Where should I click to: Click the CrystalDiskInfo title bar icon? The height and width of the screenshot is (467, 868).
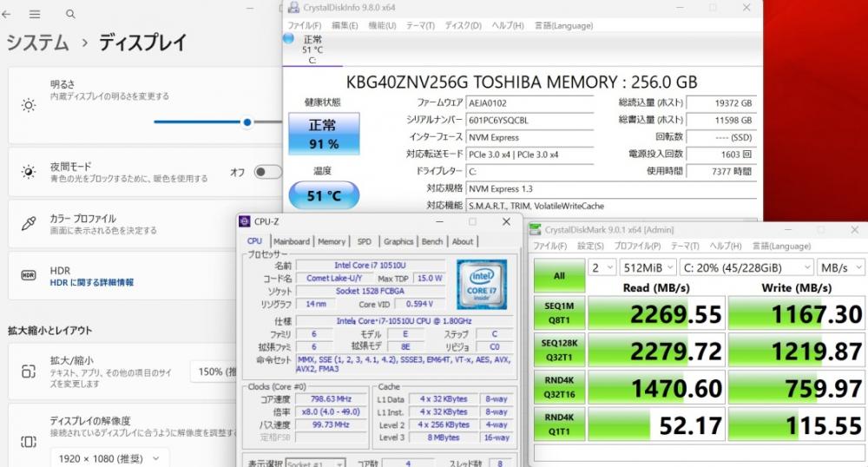(293, 7)
